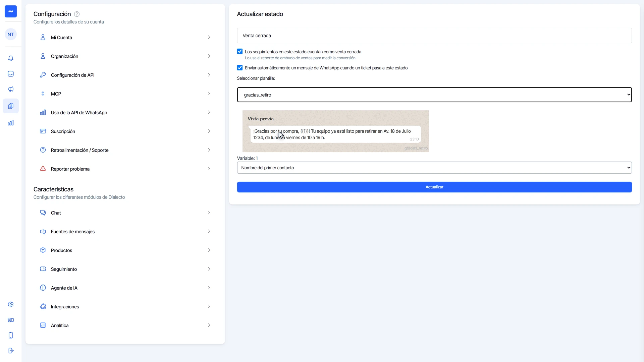Open the inbox icon in sidebar
Screen dimensions: 644x362
(x=11, y=74)
